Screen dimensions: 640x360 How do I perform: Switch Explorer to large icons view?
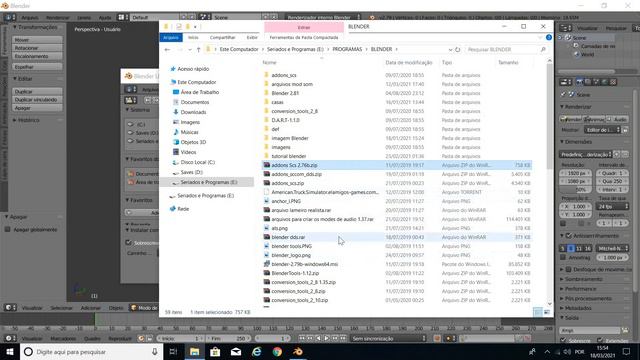click(x=547, y=312)
